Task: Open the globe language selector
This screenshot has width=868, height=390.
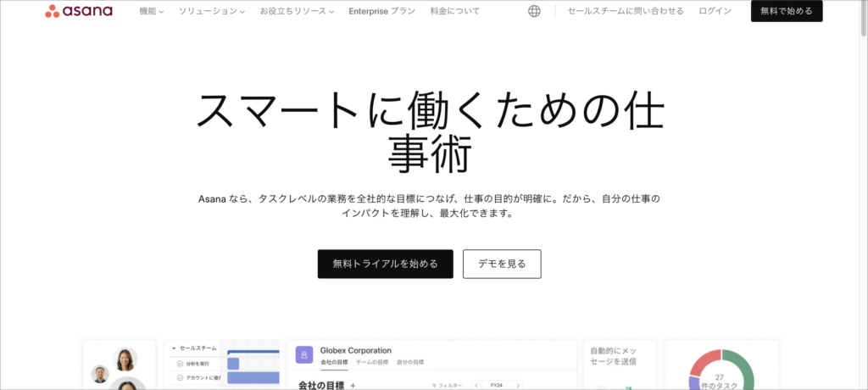Action: (534, 11)
